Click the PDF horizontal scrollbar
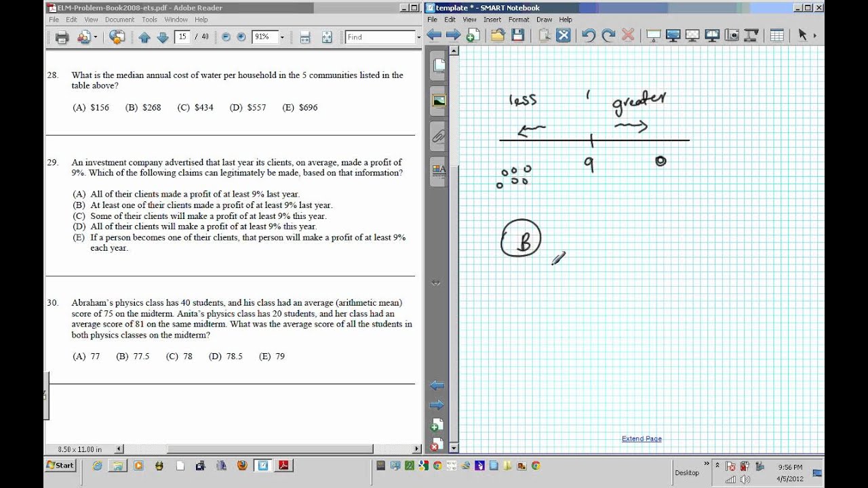 coord(269,449)
